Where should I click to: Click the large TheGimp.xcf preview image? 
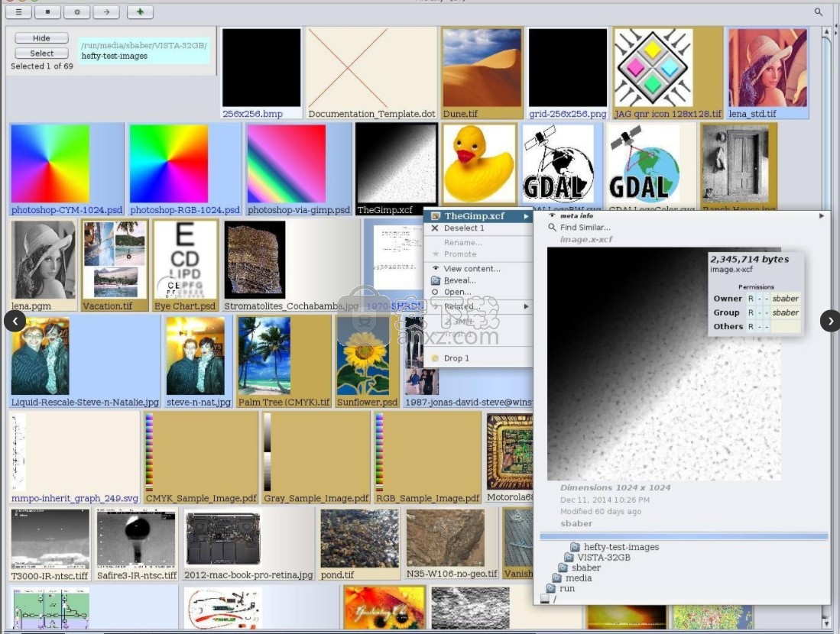pyautogui.click(x=663, y=364)
